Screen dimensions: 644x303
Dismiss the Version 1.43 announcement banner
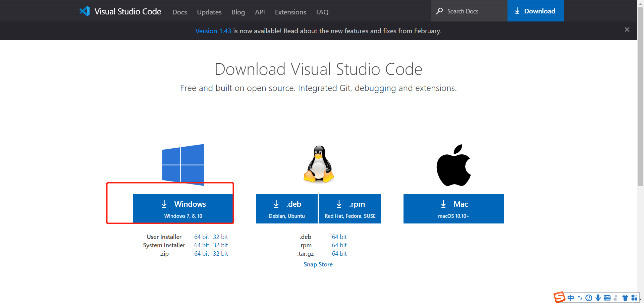(627, 30)
